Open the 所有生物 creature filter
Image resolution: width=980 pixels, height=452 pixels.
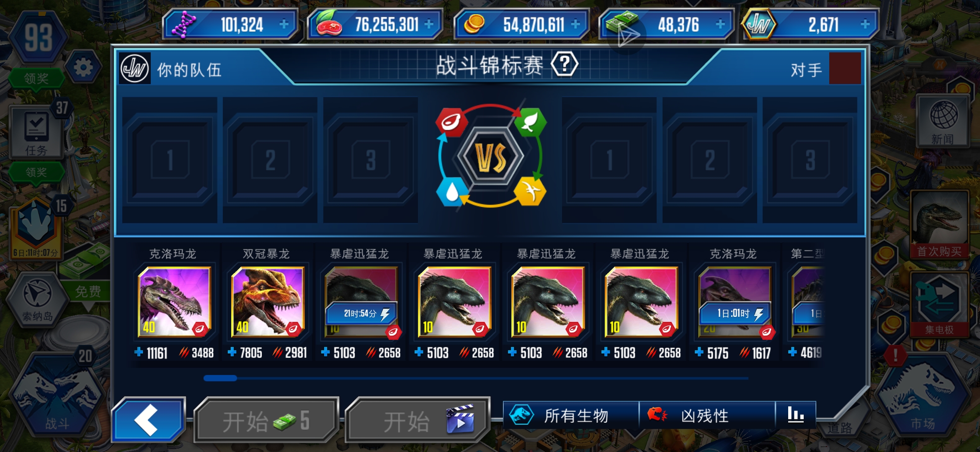point(571,415)
